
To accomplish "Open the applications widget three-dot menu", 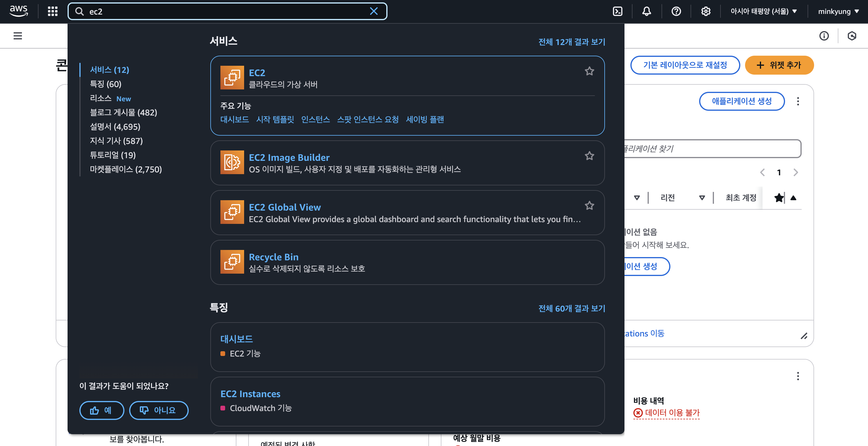I will (x=797, y=101).
